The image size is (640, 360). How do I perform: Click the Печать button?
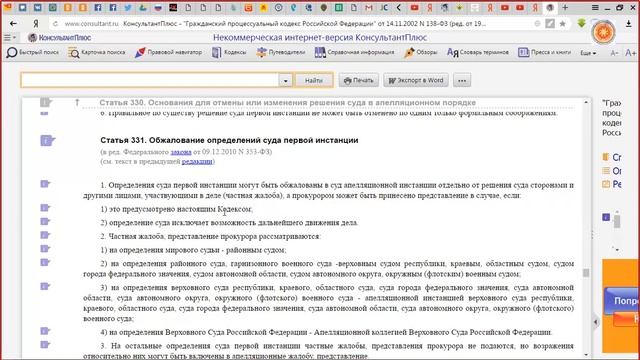coord(359,80)
